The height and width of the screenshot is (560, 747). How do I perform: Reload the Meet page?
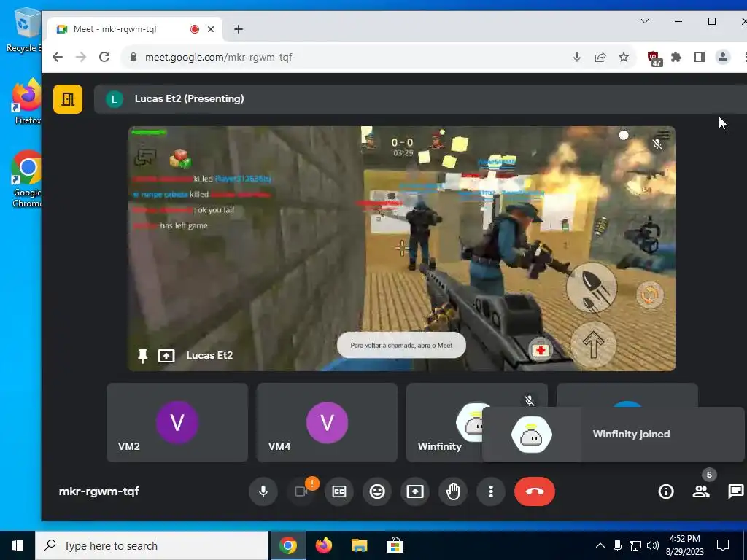pyautogui.click(x=104, y=57)
